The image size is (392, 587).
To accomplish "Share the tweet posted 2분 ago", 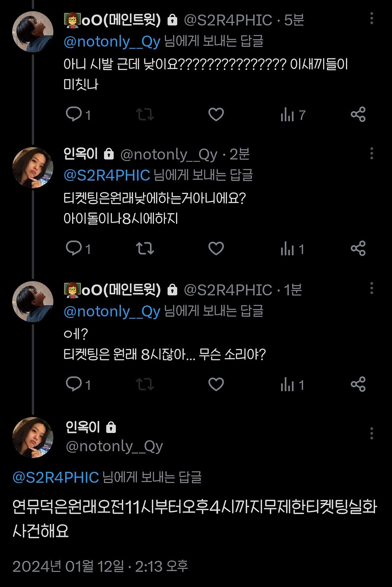I will point(358,248).
